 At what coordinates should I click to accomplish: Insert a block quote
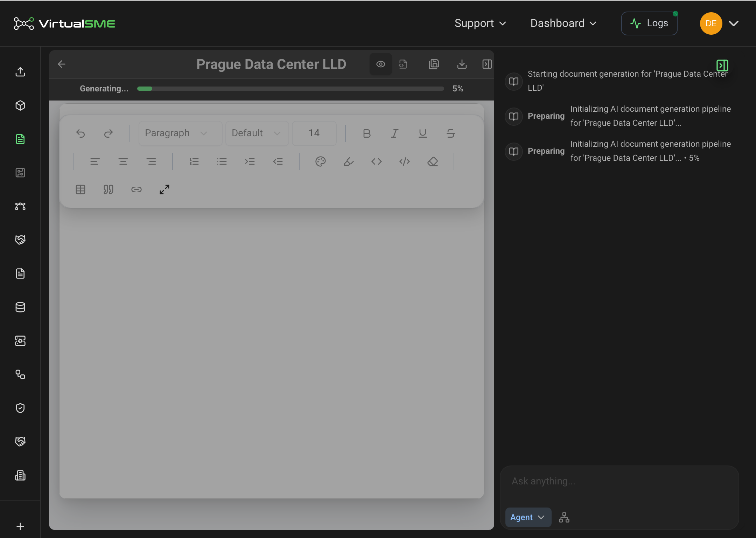click(x=108, y=189)
